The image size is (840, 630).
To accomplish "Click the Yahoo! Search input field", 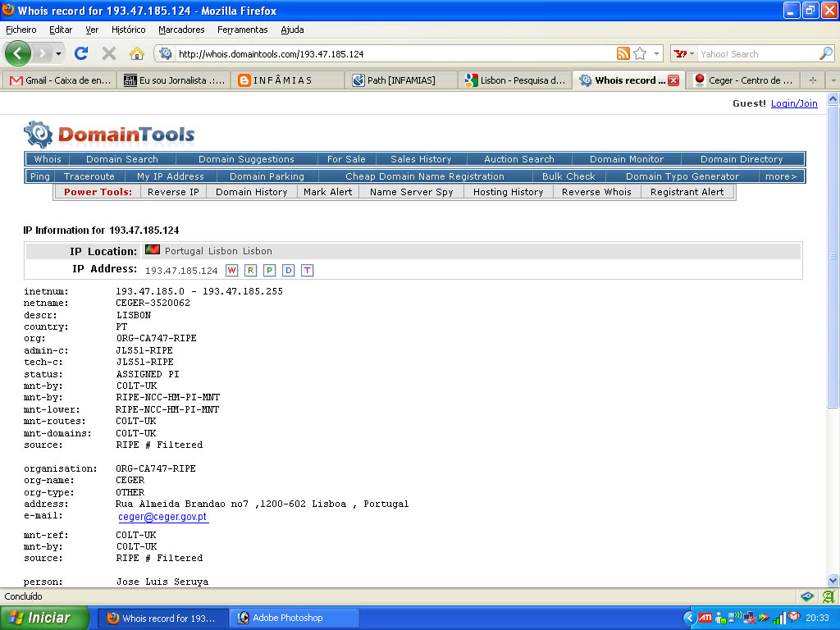I will point(757,53).
